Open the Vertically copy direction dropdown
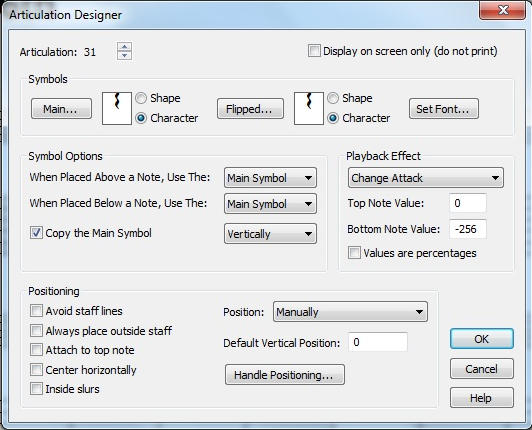Viewport: 532px width, 430px height. tap(270, 233)
